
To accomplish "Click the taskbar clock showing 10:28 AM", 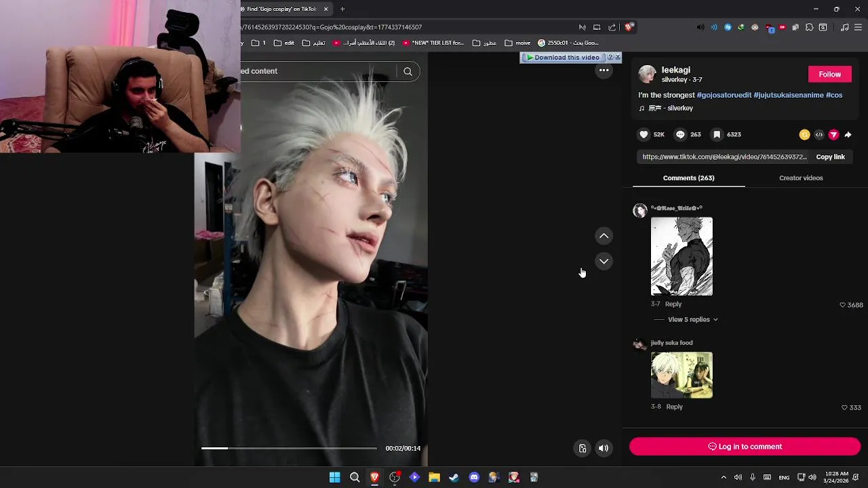I will point(835,477).
